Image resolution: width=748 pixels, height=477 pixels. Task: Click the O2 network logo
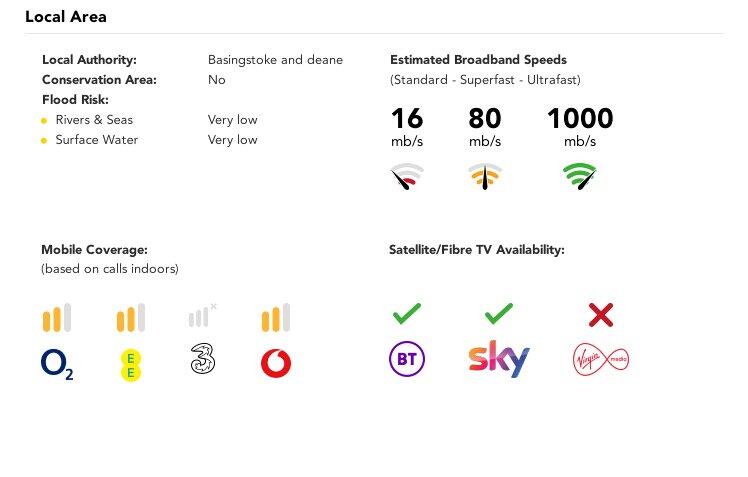(57, 363)
